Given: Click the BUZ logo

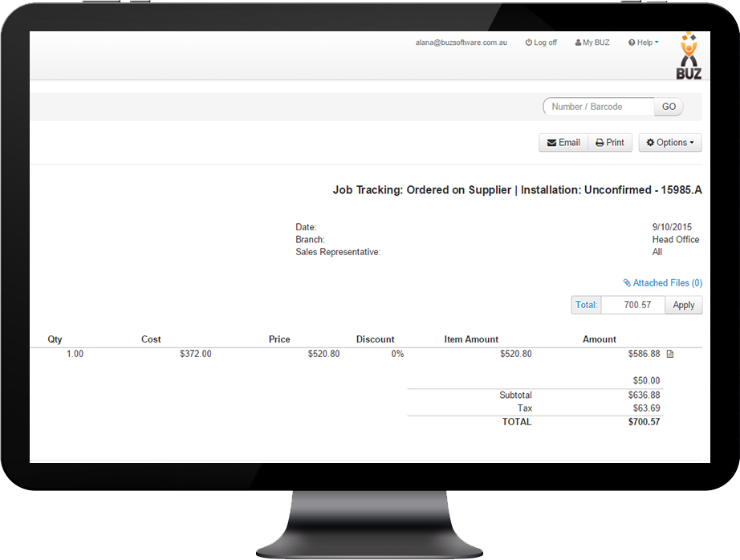Looking at the screenshot, I should coord(688,56).
